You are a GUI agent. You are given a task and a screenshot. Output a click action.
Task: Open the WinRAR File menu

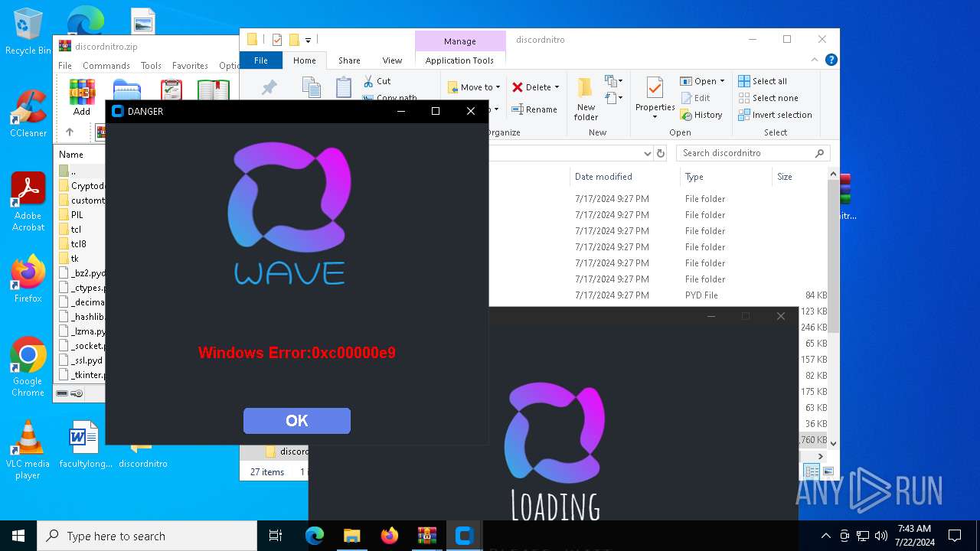[65, 66]
